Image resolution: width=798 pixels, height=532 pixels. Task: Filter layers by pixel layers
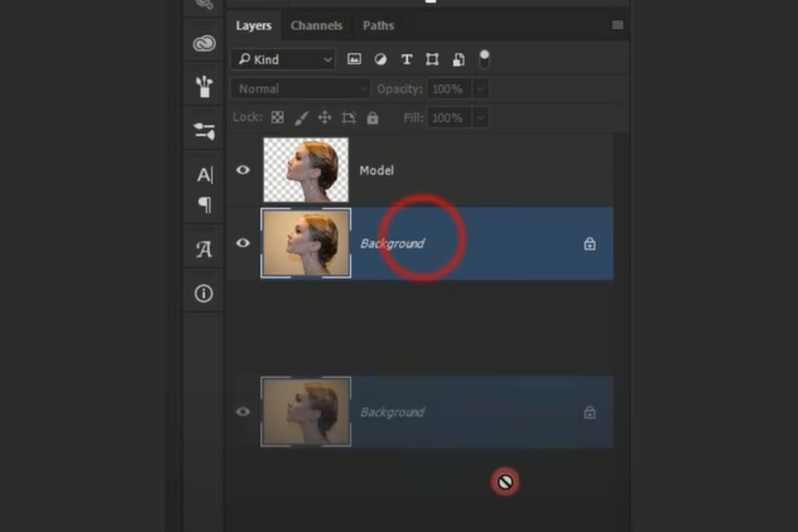point(354,59)
